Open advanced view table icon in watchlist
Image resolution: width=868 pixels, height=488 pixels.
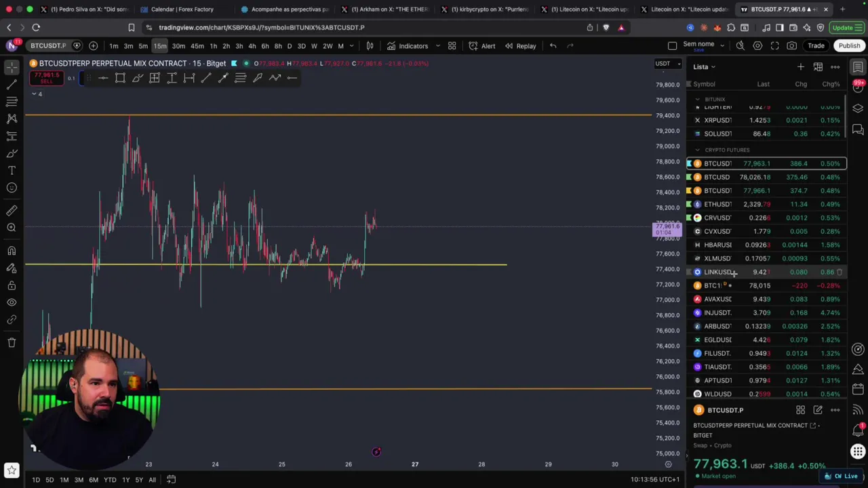pos(818,66)
